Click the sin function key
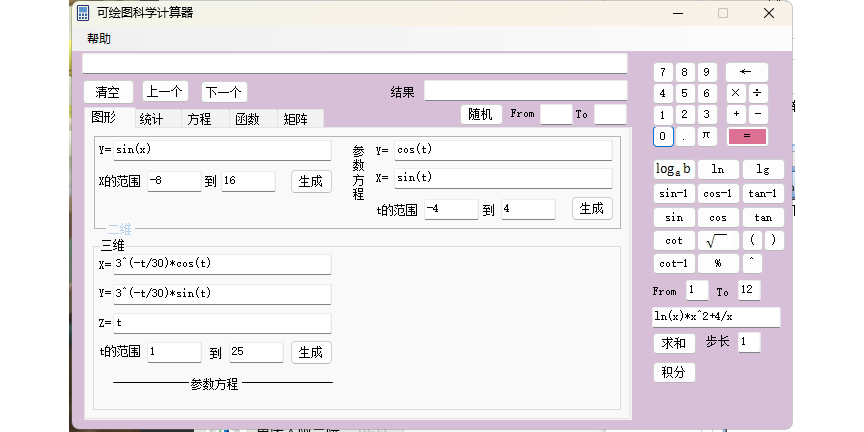 pyautogui.click(x=674, y=218)
